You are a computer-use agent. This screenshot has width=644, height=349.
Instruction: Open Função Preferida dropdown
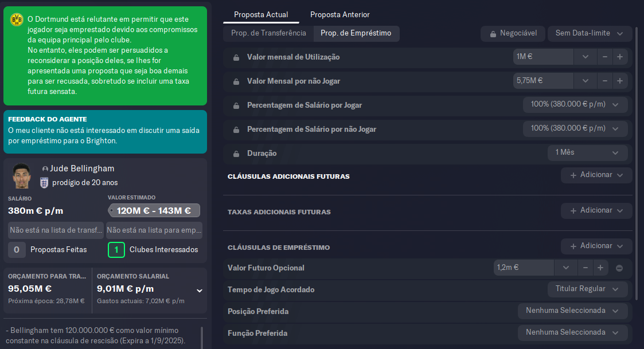coord(572,332)
